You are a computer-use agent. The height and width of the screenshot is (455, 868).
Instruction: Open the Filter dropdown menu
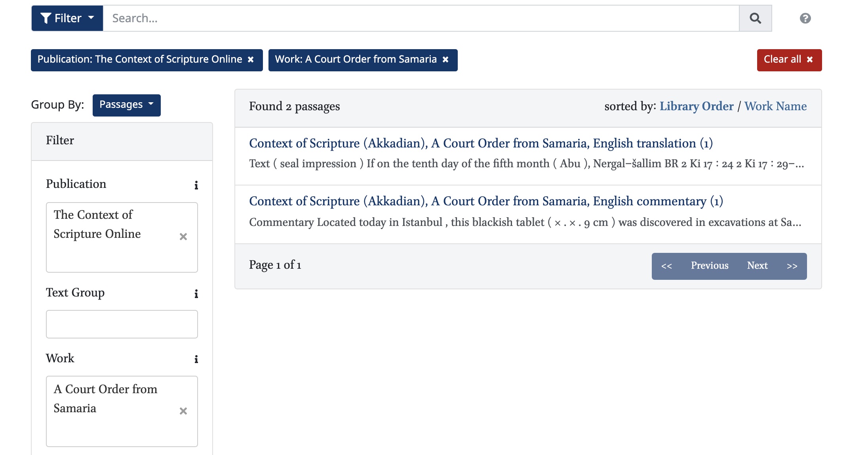[67, 18]
